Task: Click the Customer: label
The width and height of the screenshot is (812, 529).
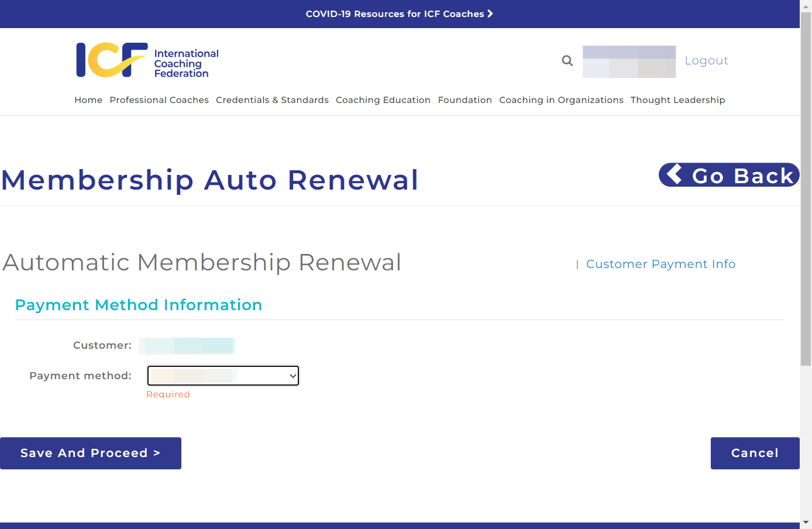Action: 102,345
